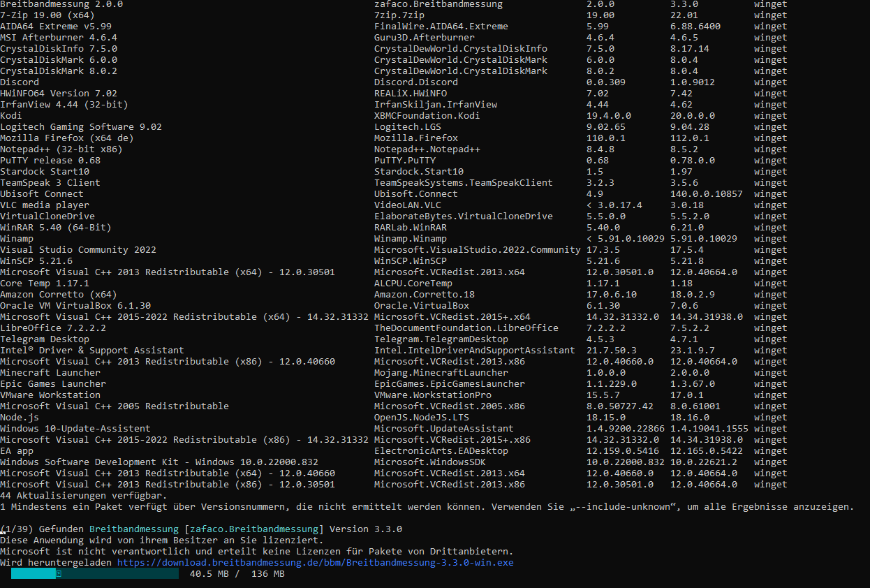Select 'IrfanView 4.44 (32-bit)' name
The height and width of the screenshot is (588, 870).
coord(64,105)
